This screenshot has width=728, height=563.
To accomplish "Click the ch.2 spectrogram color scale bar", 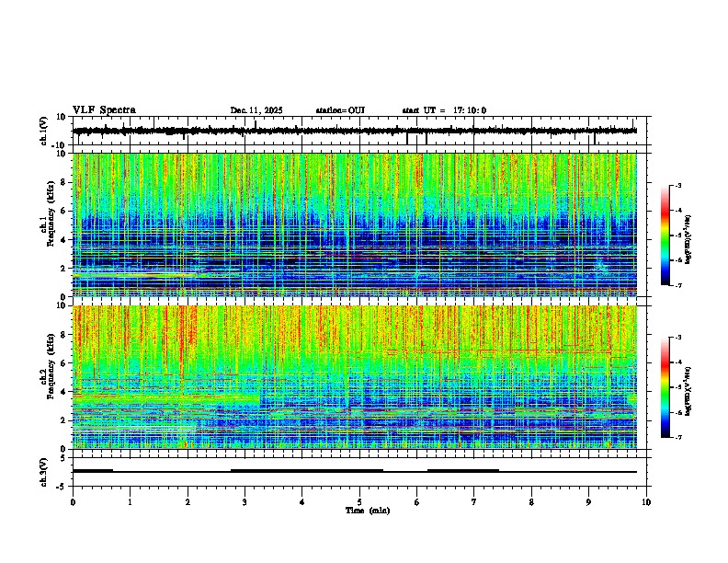I will pyautogui.click(x=665, y=387).
